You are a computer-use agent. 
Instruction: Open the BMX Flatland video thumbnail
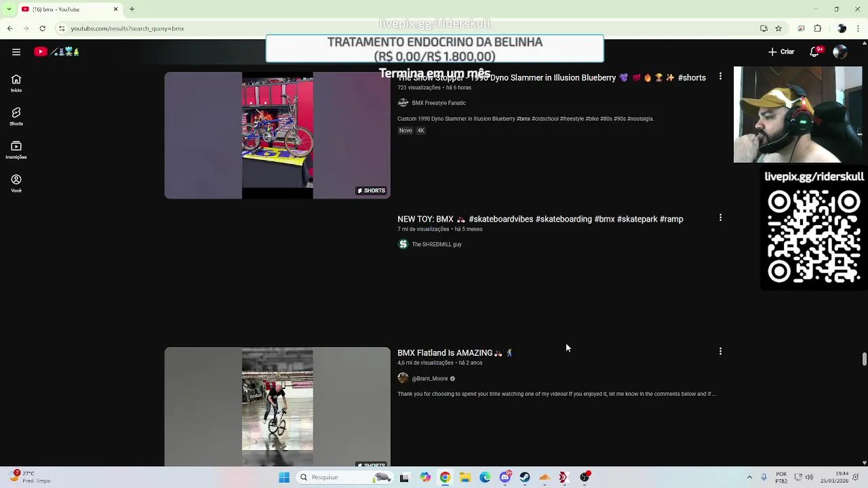277,407
